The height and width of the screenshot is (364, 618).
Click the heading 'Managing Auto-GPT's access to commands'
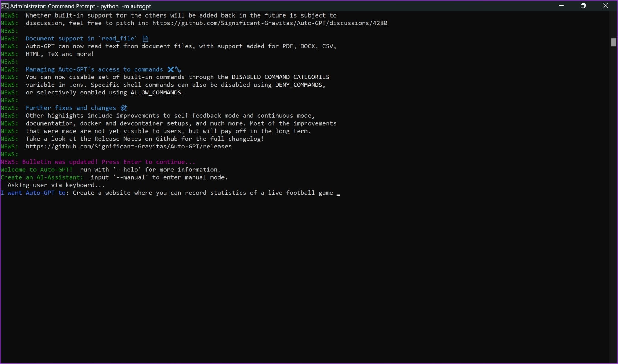(x=94, y=69)
